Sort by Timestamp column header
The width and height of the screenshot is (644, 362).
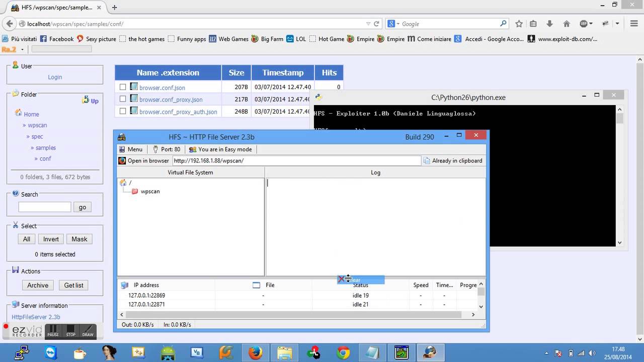point(283,72)
